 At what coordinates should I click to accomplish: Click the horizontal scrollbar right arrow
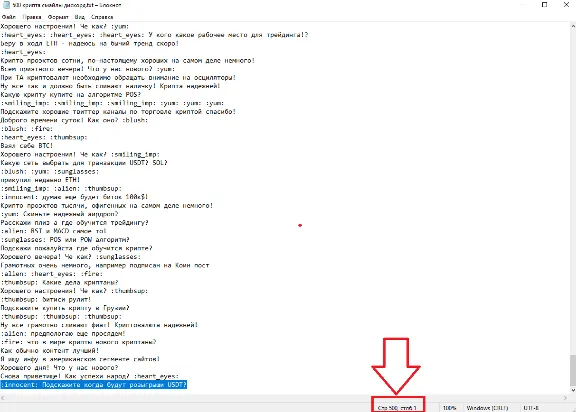566,398
